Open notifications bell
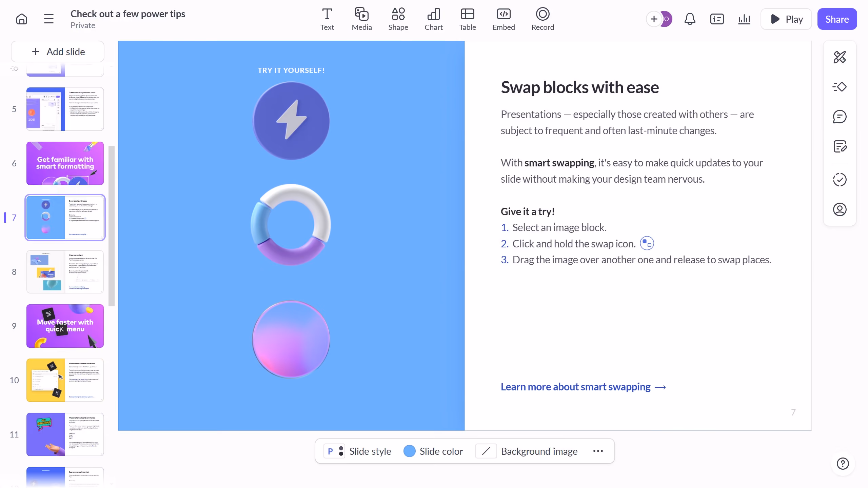Image resolution: width=868 pixels, height=488 pixels. [690, 19]
